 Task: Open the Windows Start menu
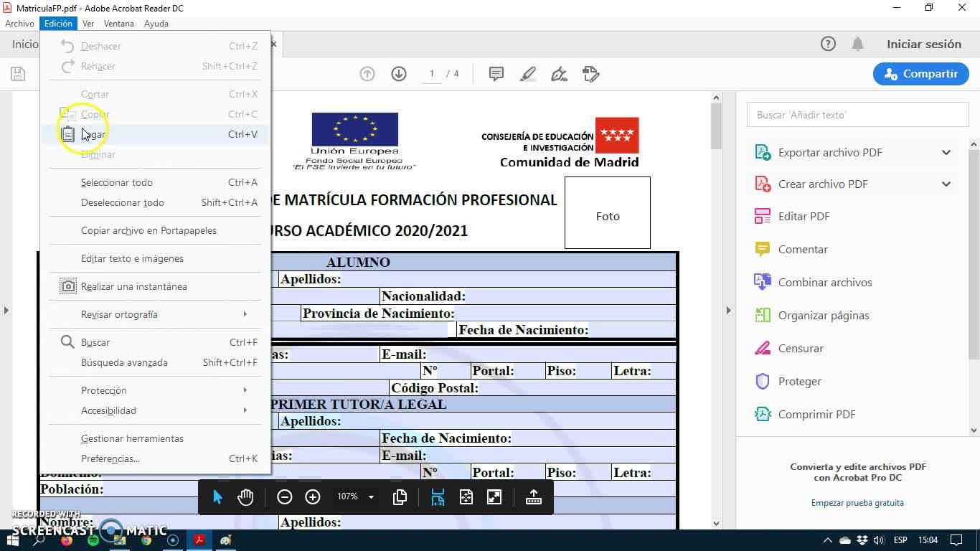pos(13,540)
